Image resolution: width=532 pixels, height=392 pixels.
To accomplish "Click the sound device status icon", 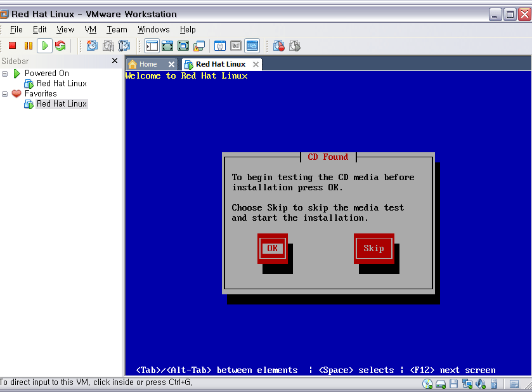I will click(481, 384).
